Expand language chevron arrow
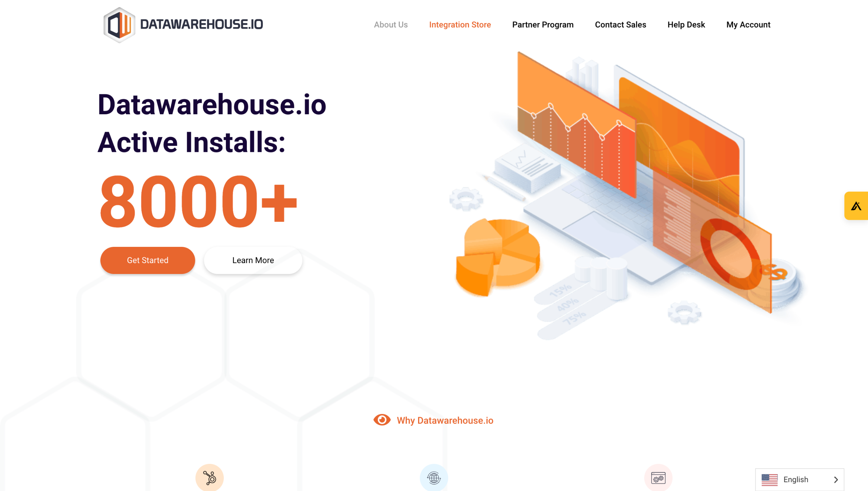This screenshot has height=491, width=868. [x=836, y=479]
